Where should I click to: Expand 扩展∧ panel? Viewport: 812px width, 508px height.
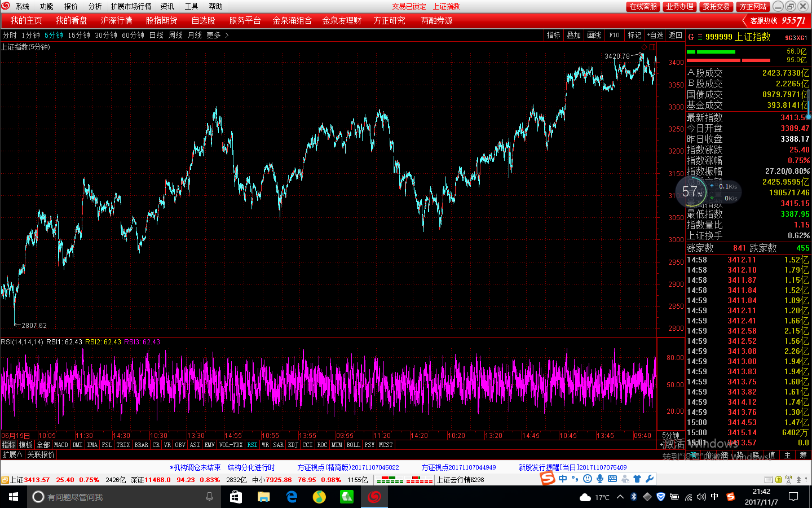click(x=12, y=454)
